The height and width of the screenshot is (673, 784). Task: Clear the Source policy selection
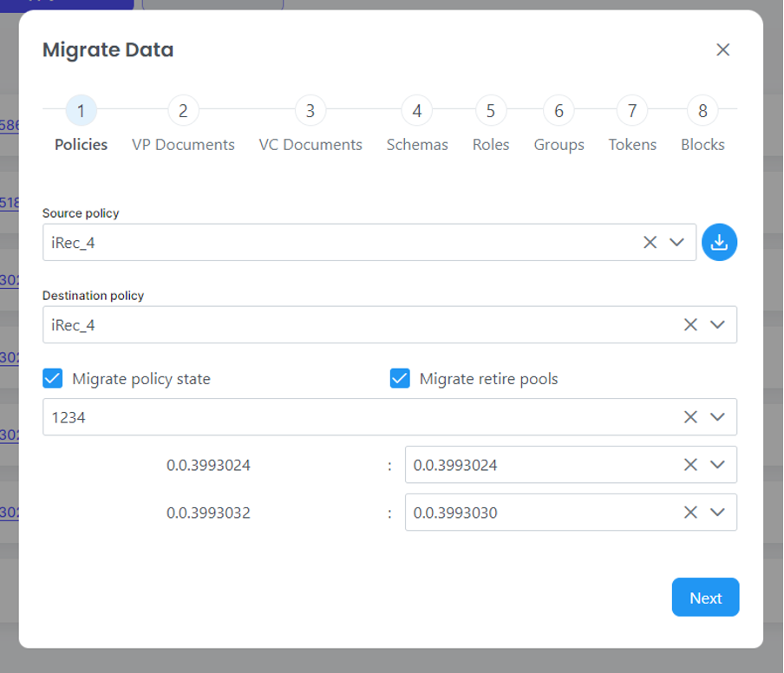pos(650,243)
